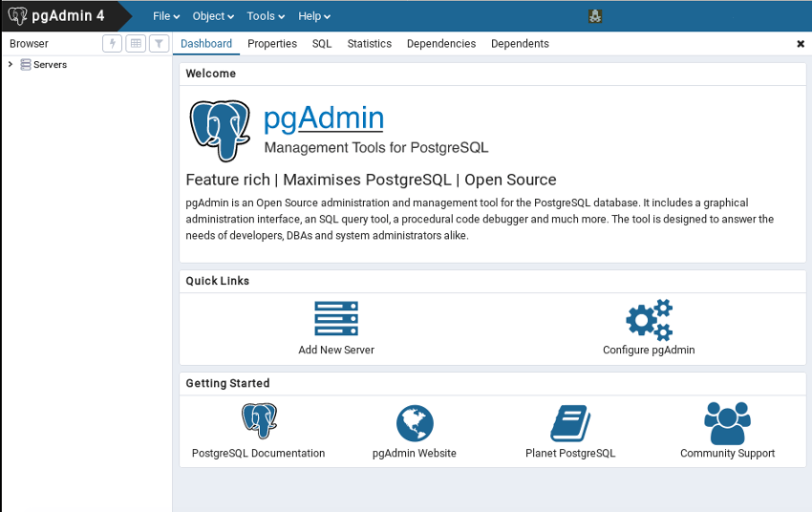Switch to the Statistics tab

pyautogui.click(x=370, y=44)
